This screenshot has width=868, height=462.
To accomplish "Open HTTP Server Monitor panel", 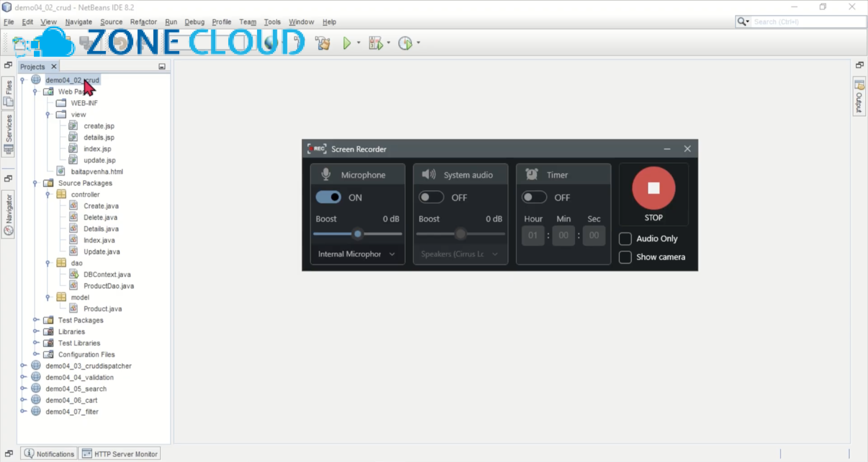I will coord(120,454).
